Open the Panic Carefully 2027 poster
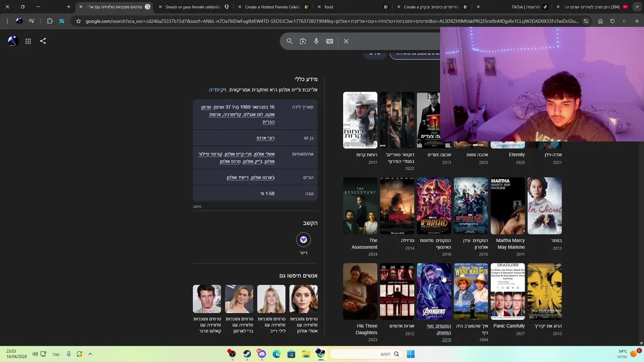Viewport: 644px width, 362px height. click(x=508, y=291)
